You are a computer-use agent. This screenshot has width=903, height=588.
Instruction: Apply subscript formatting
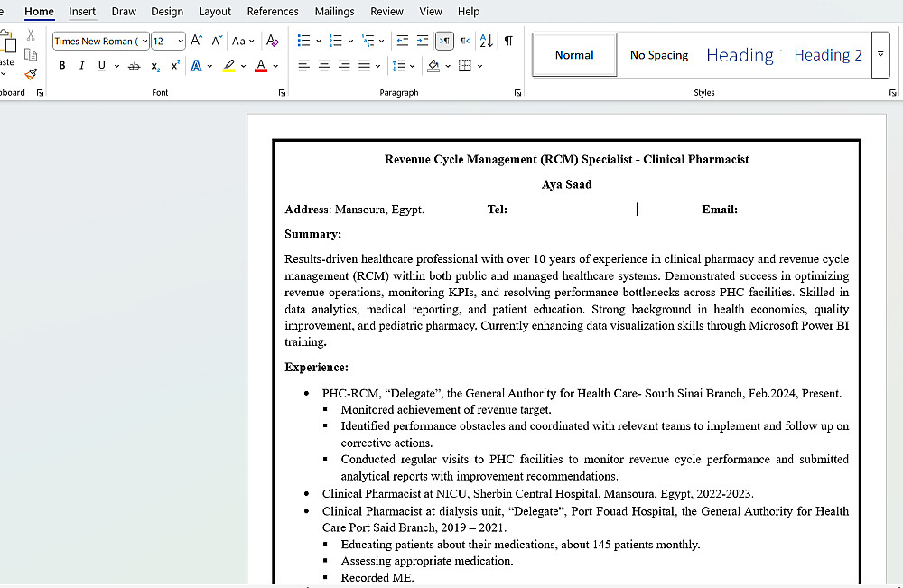155,66
